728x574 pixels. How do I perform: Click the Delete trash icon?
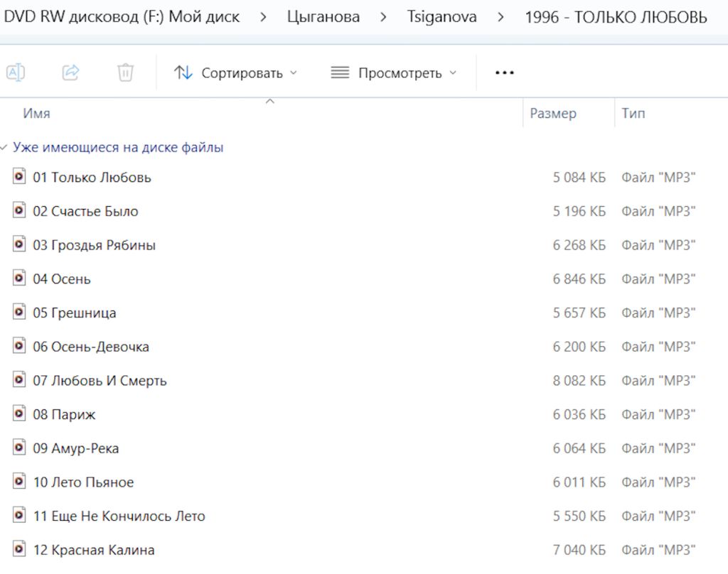coord(125,72)
